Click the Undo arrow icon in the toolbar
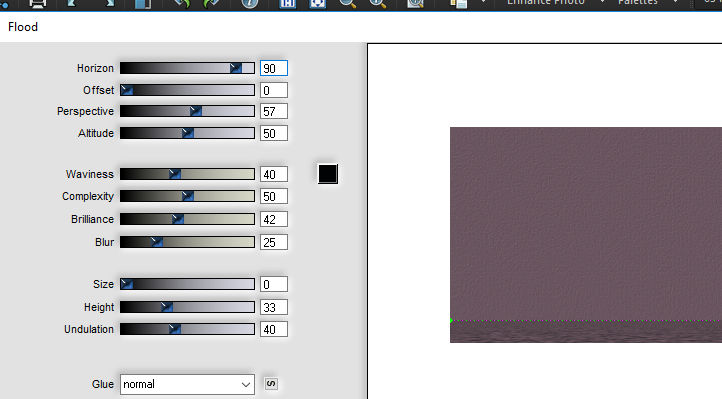The image size is (722, 399). point(182,4)
